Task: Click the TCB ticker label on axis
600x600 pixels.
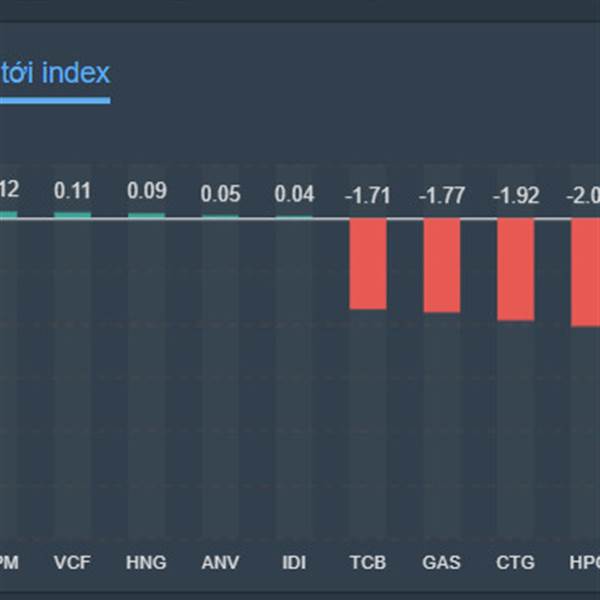Action: (368, 561)
